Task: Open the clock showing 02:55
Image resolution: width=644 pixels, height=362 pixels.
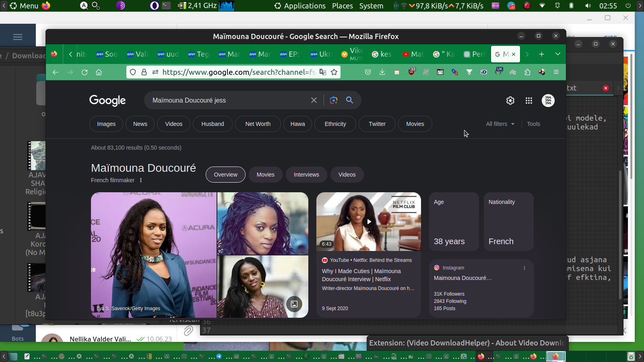Action: (x=608, y=6)
